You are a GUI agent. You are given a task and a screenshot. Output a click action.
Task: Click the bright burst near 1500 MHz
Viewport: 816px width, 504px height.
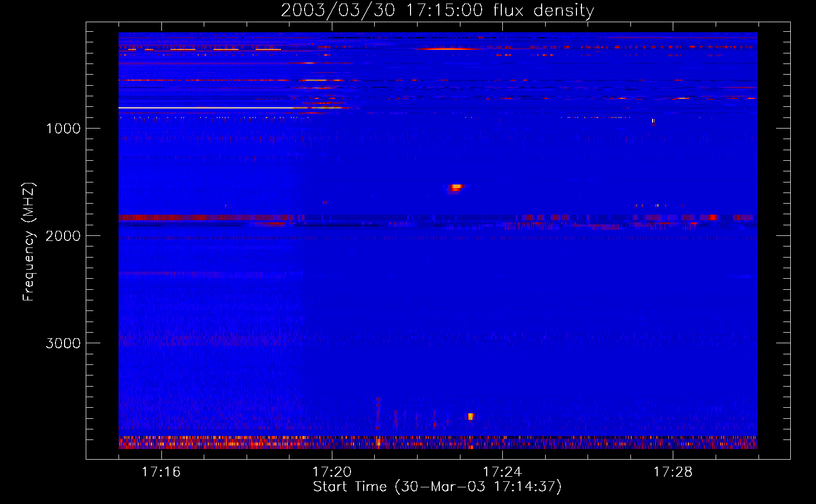pyautogui.click(x=456, y=188)
